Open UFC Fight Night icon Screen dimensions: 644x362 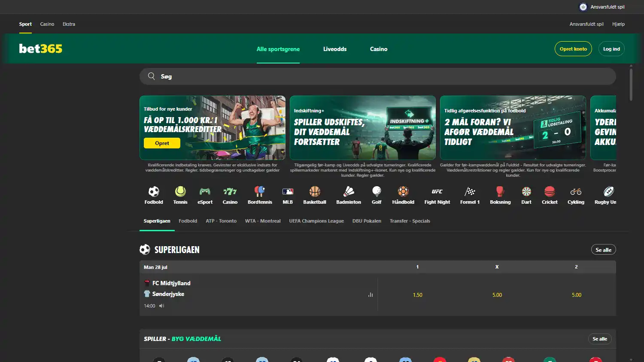437,191
